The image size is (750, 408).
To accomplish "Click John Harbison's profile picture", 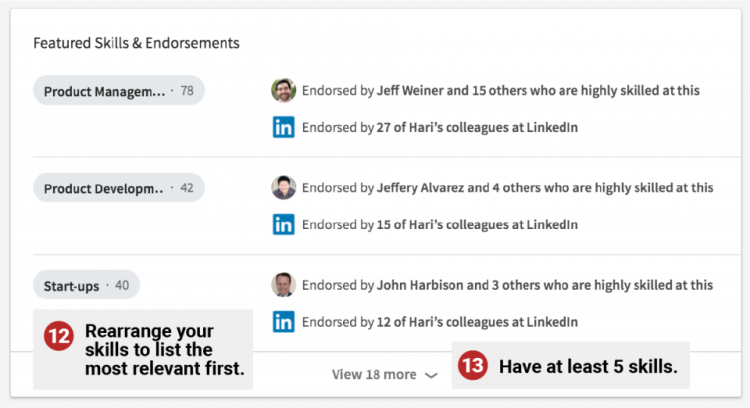I will coord(283,285).
